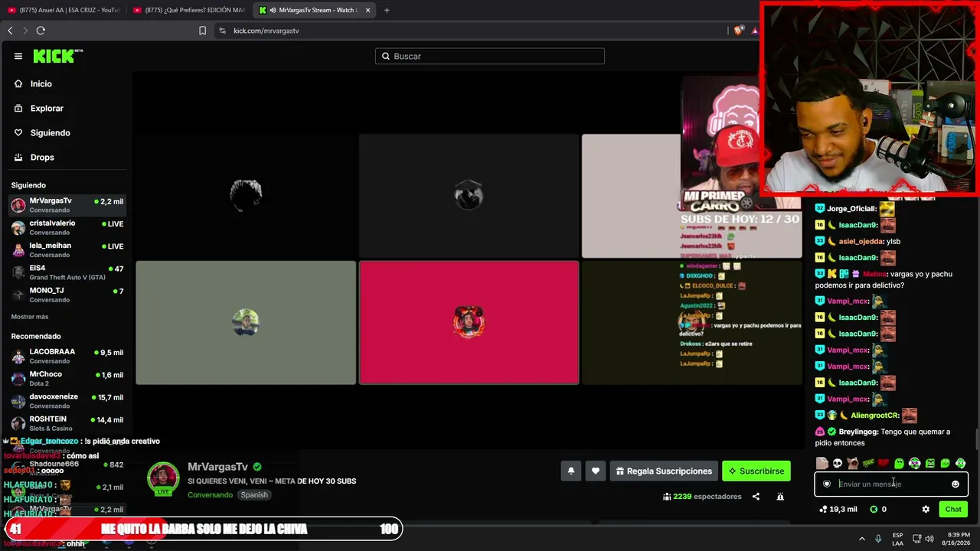
Task: Open the volume tray icon
Action: pyautogui.click(x=930, y=539)
